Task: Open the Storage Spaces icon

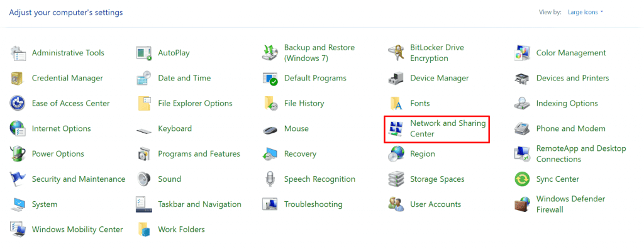Action: click(x=396, y=179)
